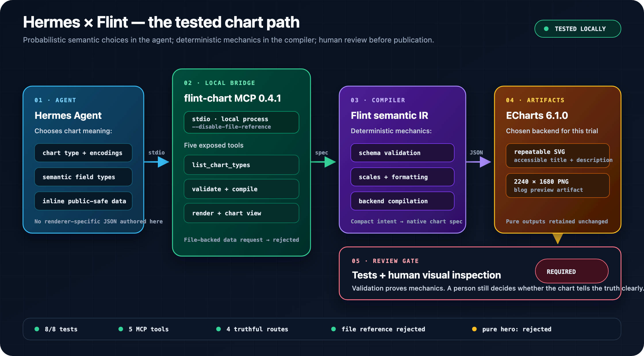This screenshot has width=644, height=356.
Task: Click the '01 · AGENT' label
Action: pos(55,100)
